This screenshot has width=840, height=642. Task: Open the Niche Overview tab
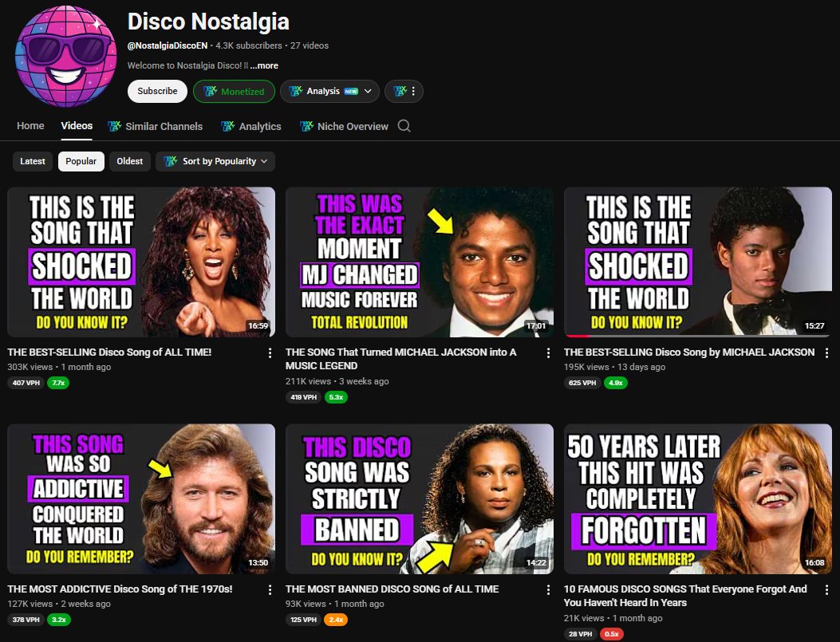(344, 126)
